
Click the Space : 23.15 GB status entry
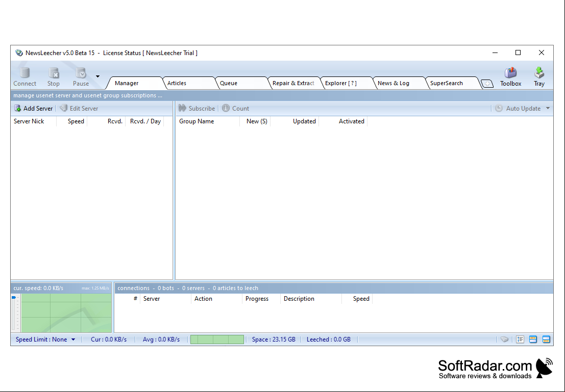point(274,339)
